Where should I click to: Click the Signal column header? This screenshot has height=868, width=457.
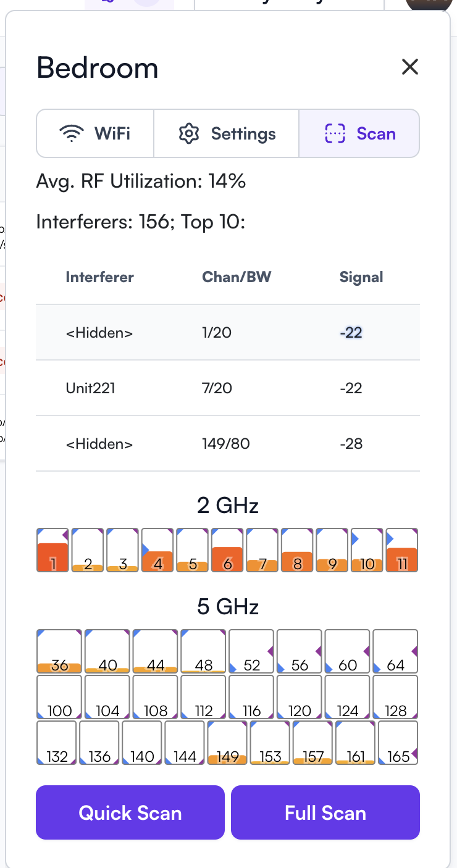point(361,277)
